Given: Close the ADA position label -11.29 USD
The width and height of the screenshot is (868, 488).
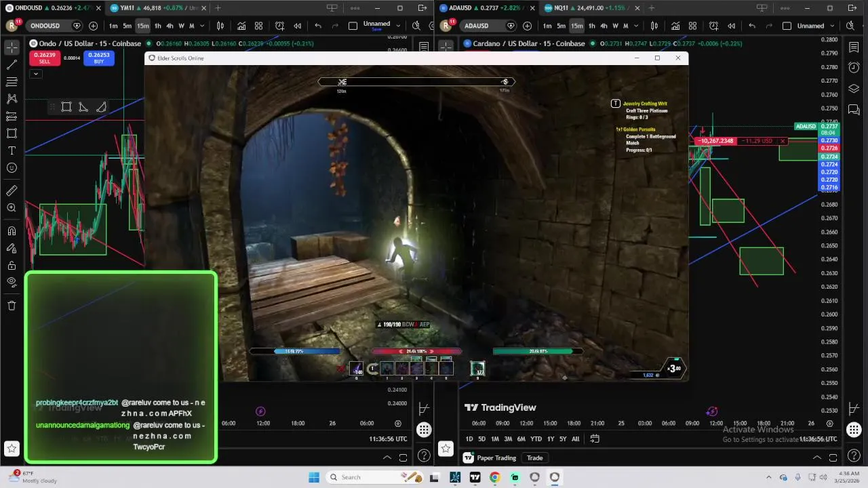Looking at the screenshot, I should [783, 141].
